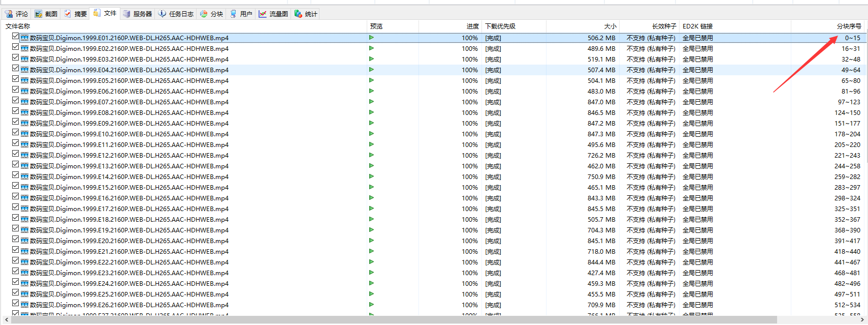Click the green preview play icon for E01
This screenshot has width=868, height=325.
(x=371, y=38)
